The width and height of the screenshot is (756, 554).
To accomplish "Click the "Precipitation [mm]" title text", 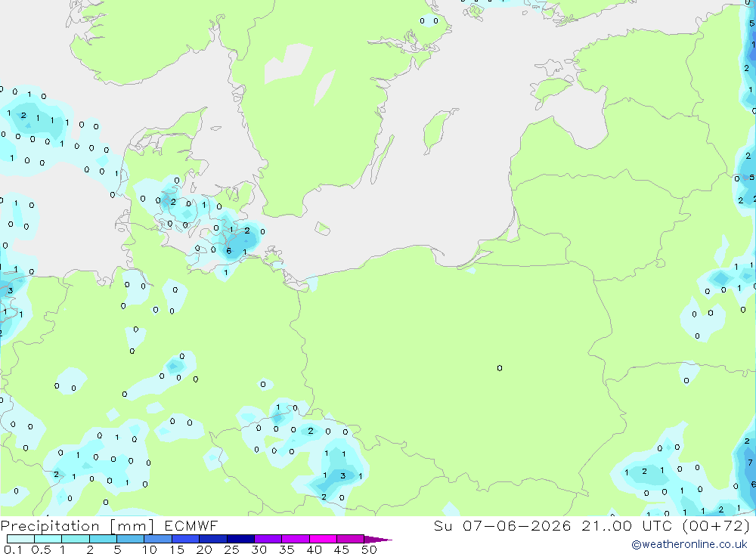I will [77, 526].
